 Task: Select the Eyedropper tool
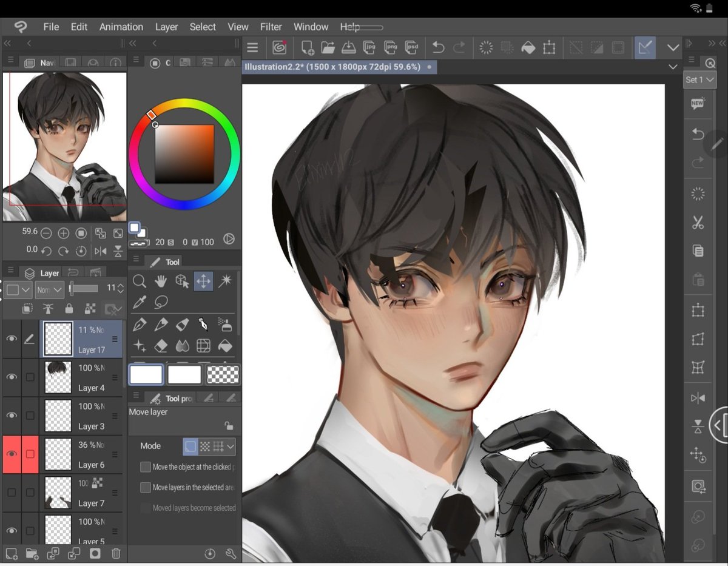(x=140, y=302)
